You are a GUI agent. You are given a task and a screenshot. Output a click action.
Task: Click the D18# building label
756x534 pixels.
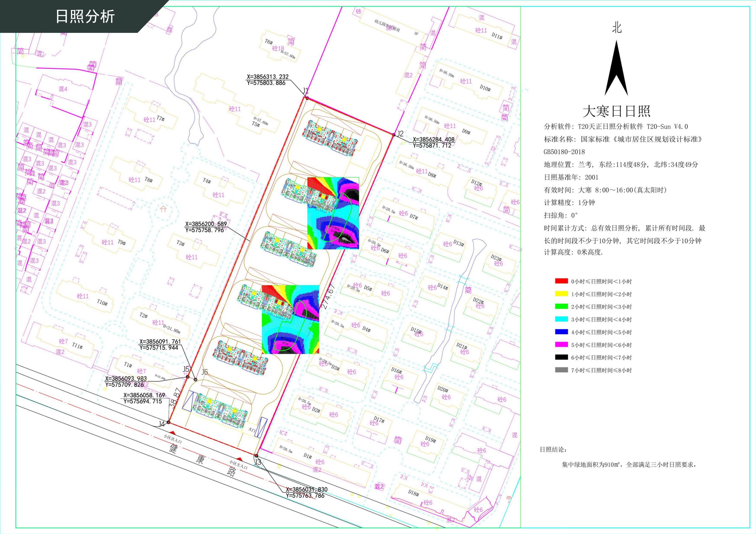tap(413, 493)
